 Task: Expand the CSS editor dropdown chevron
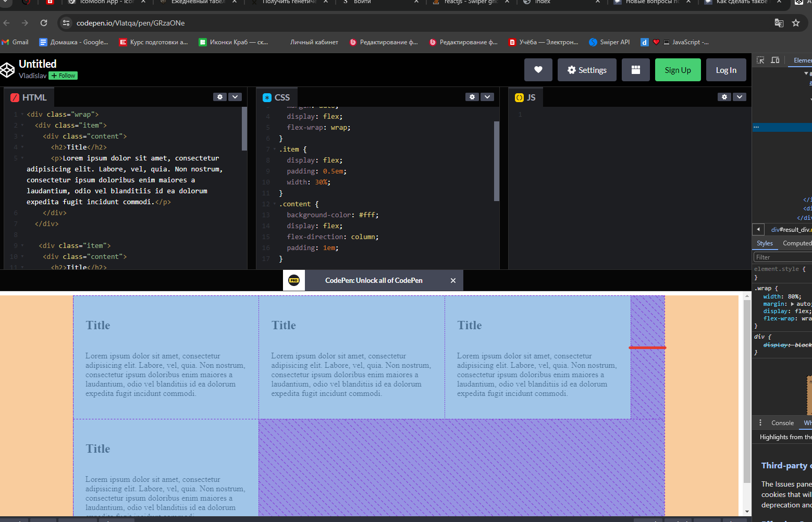487,97
